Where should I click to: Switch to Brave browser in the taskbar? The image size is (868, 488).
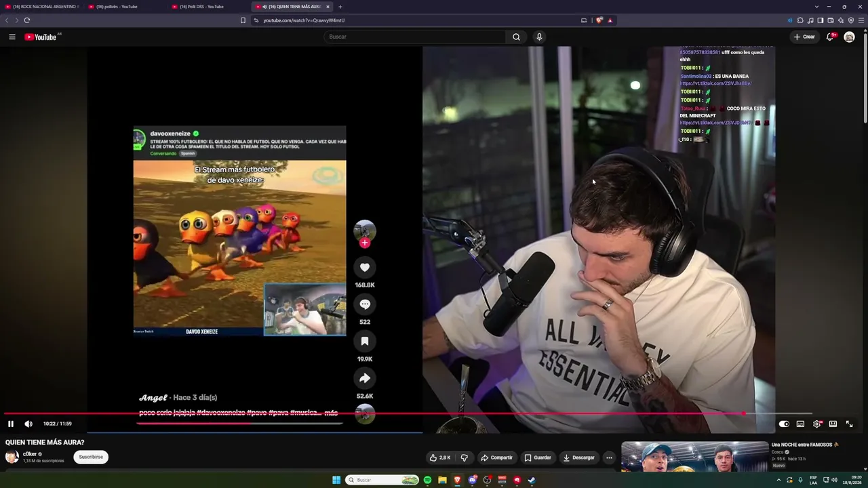[x=457, y=480]
